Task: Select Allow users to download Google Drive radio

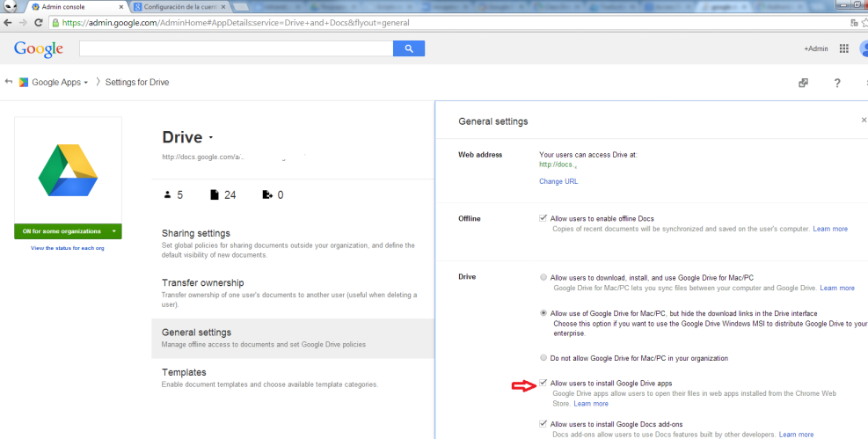Action: (543, 277)
